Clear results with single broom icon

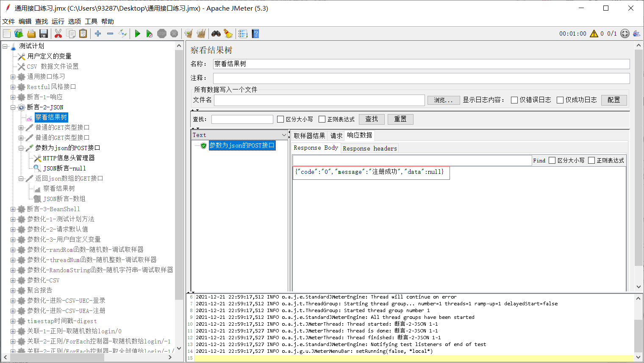(x=189, y=34)
